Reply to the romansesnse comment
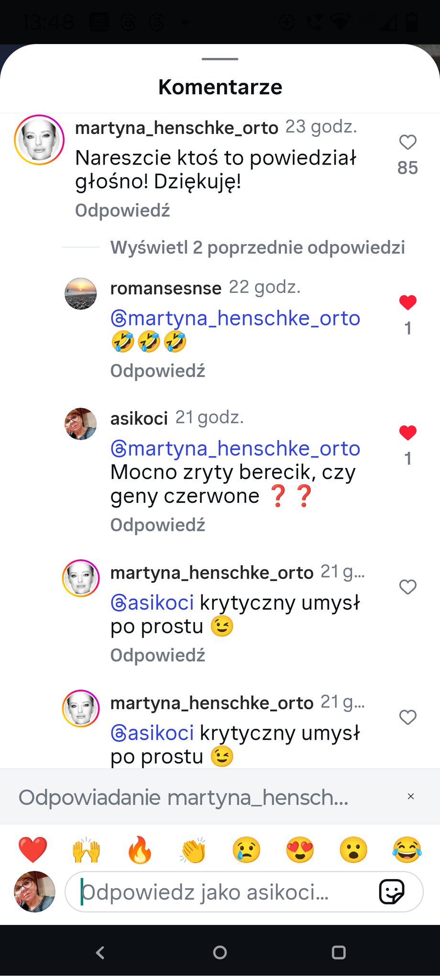Viewport: 440px width, 980px height. tap(157, 371)
